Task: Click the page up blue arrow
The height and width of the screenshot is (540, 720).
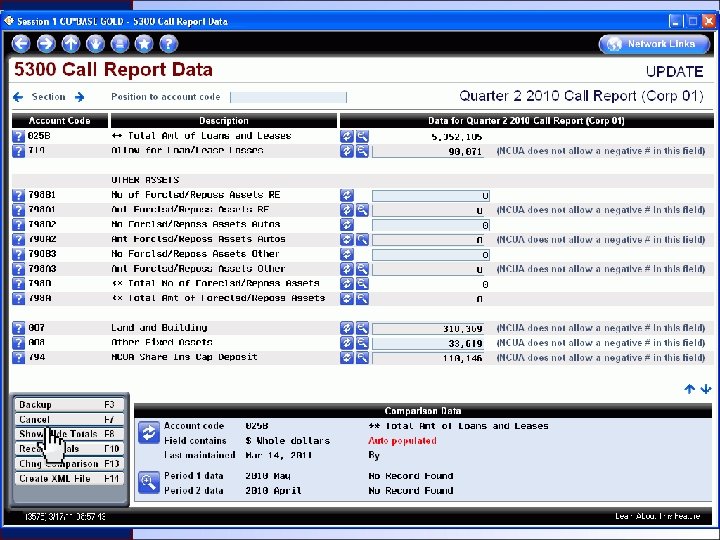Action: click(x=689, y=389)
